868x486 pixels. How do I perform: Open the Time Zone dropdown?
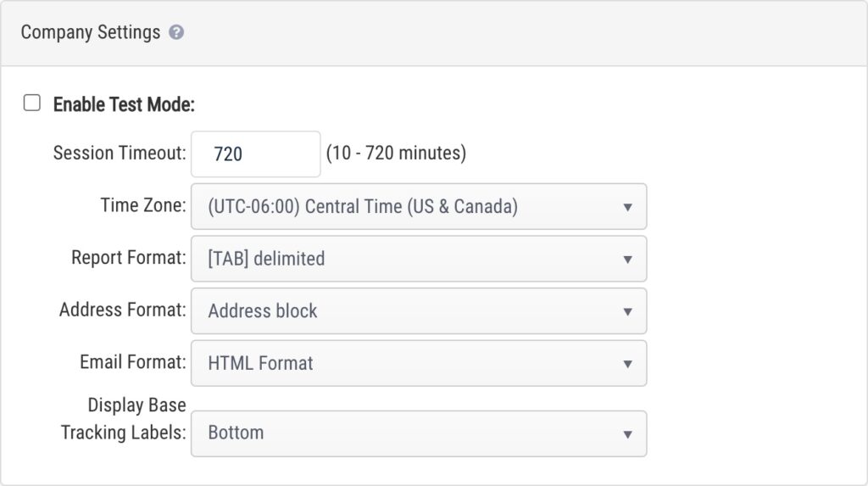click(418, 206)
